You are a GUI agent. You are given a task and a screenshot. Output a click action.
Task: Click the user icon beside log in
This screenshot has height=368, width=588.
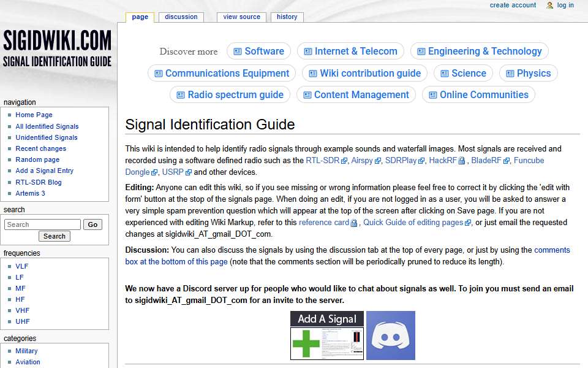pos(550,6)
